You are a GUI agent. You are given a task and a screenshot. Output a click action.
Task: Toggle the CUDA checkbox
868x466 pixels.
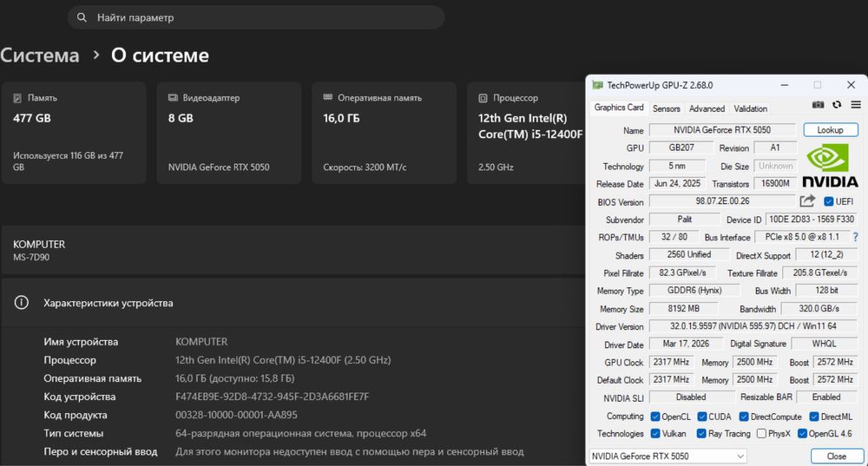[x=701, y=416]
